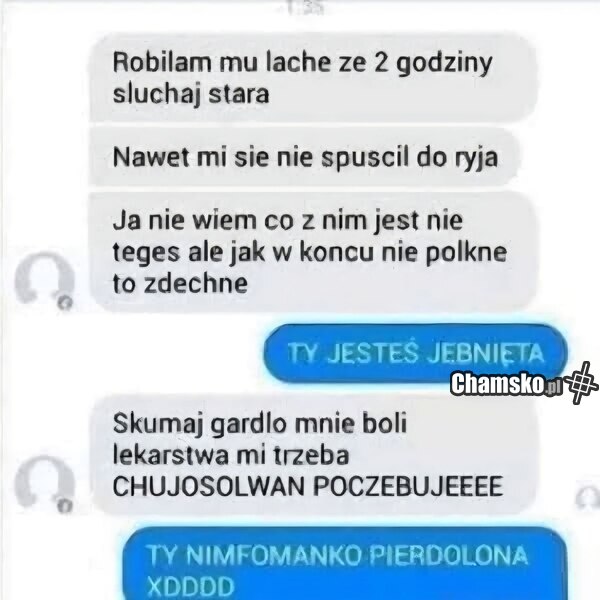Open sender avatar beside CHUJOSOLWAN message
600x600 pixels.
[x=44, y=482]
